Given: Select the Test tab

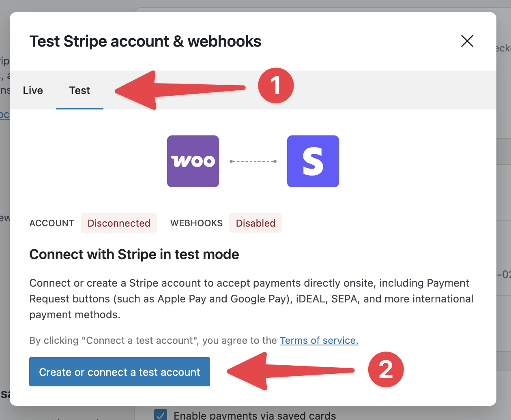Looking at the screenshot, I should tap(79, 90).
